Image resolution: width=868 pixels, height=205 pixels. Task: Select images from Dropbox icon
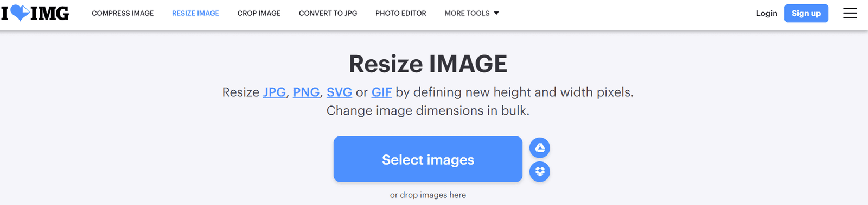click(x=540, y=172)
